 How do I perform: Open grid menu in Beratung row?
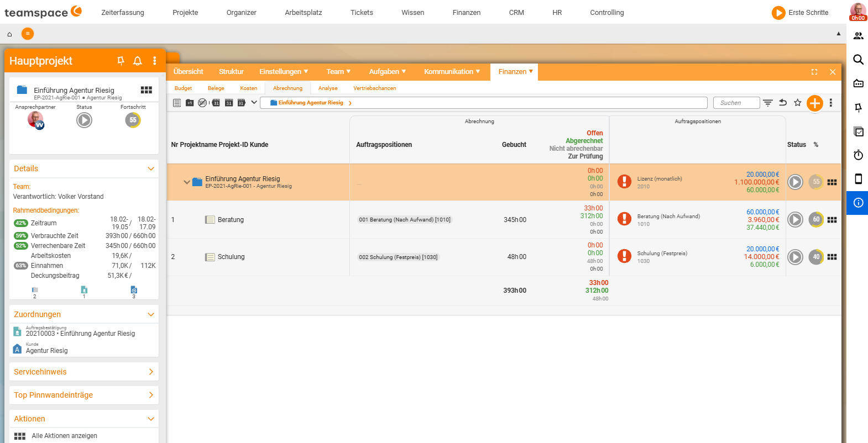[832, 220]
